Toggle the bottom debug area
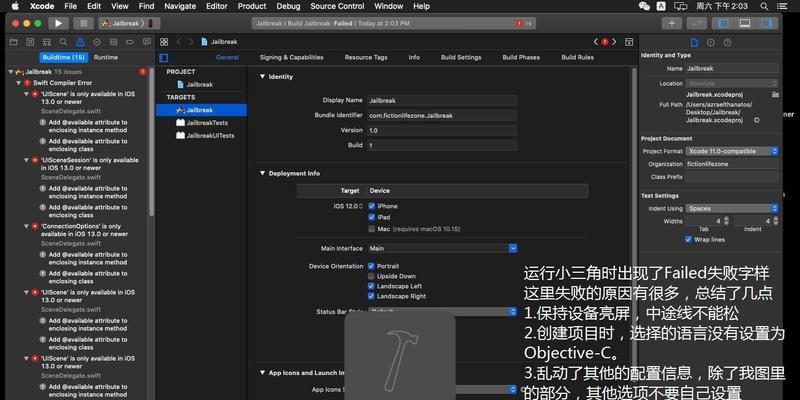The image size is (800, 400). pos(745,23)
